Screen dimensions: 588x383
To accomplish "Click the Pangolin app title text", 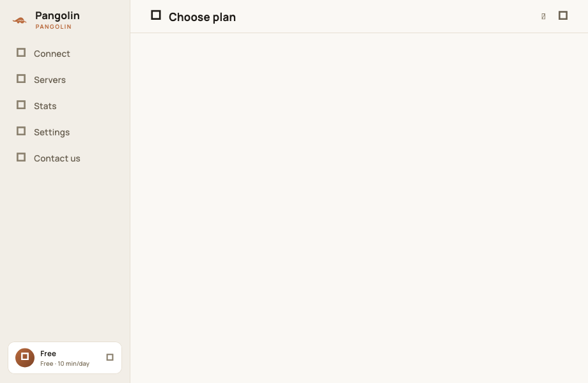I will tap(58, 16).
